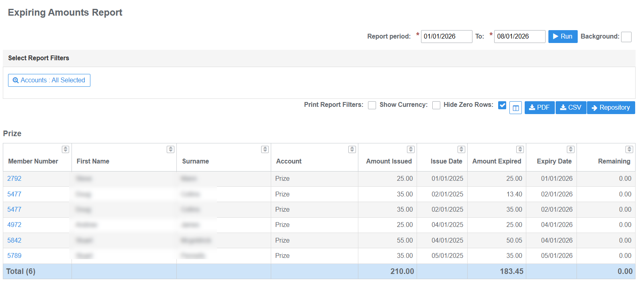Sort by Expiry Date column
644x284 pixels.
[570, 149]
